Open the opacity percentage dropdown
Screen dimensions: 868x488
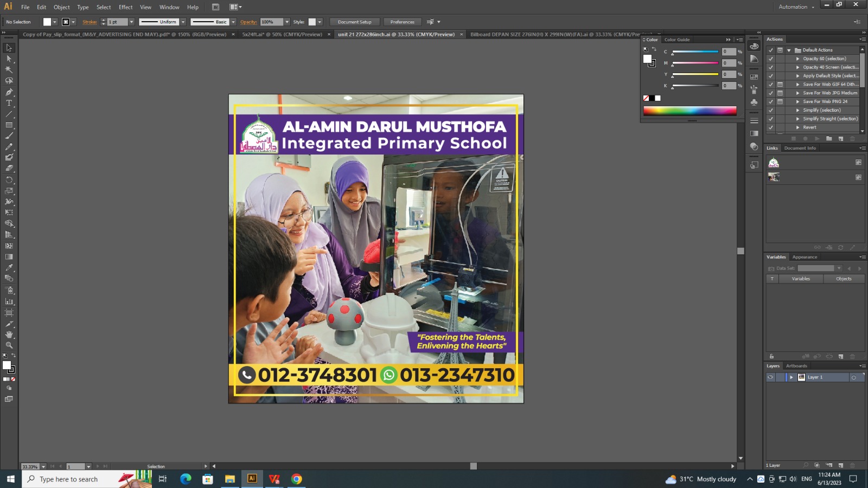(287, 22)
